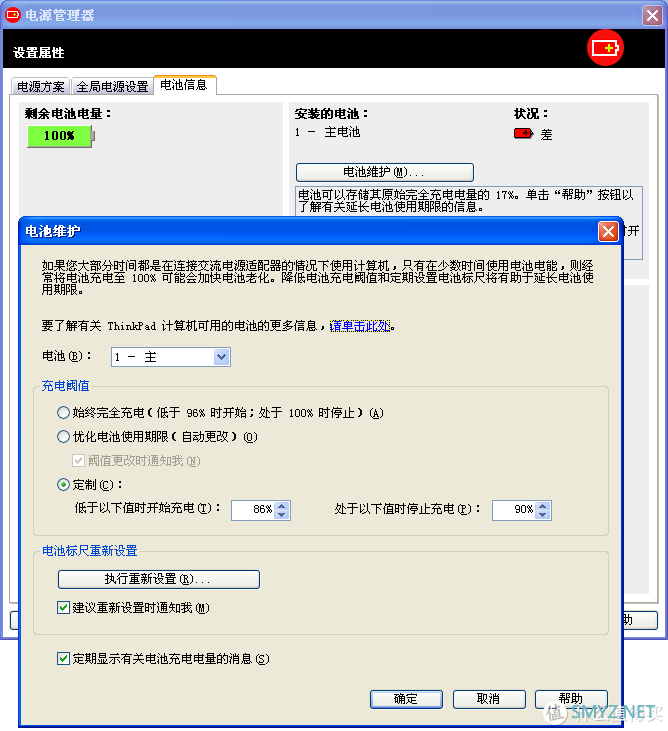
Task: Decrease the start charging threshold value
Action: coord(282,515)
